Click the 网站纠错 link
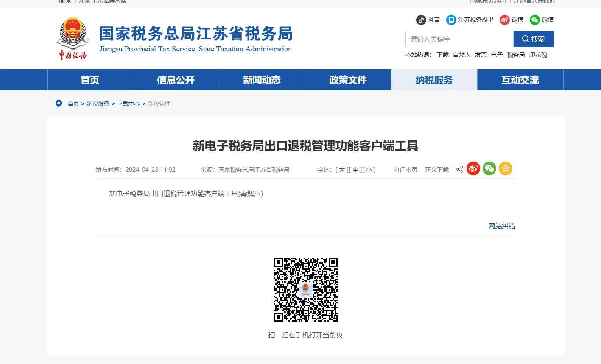 point(502,226)
